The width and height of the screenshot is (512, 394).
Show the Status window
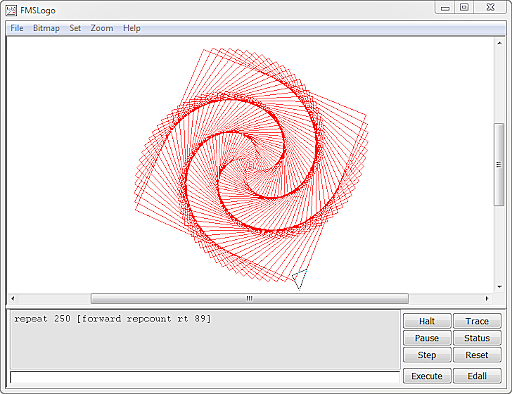click(477, 338)
